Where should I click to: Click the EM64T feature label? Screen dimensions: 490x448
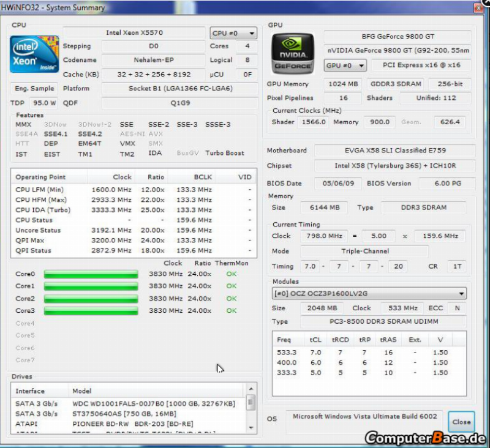89,143
